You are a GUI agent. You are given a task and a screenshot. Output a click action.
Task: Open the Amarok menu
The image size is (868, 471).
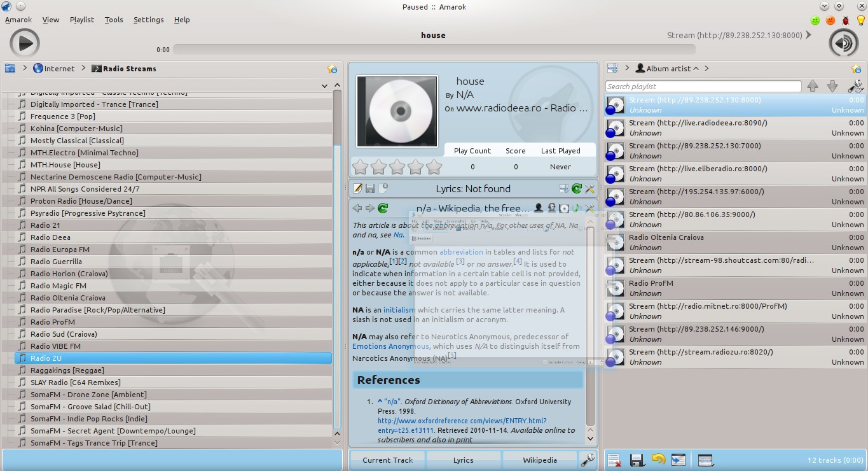coord(18,20)
